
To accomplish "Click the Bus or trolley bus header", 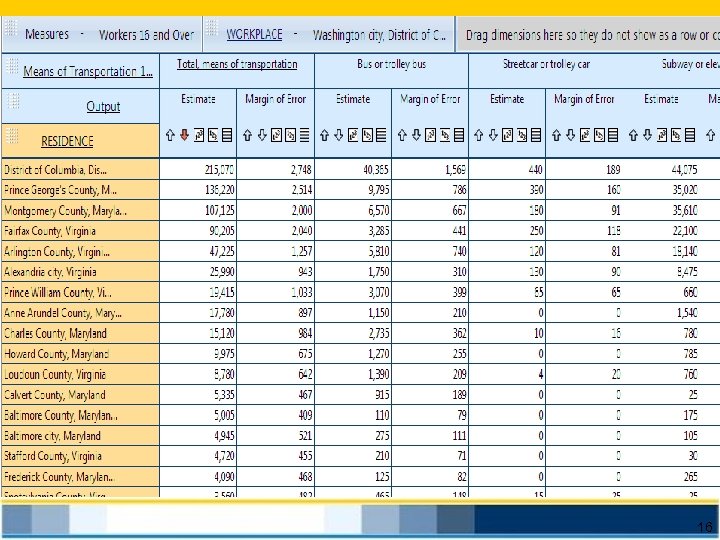I will click(x=392, y=64).
